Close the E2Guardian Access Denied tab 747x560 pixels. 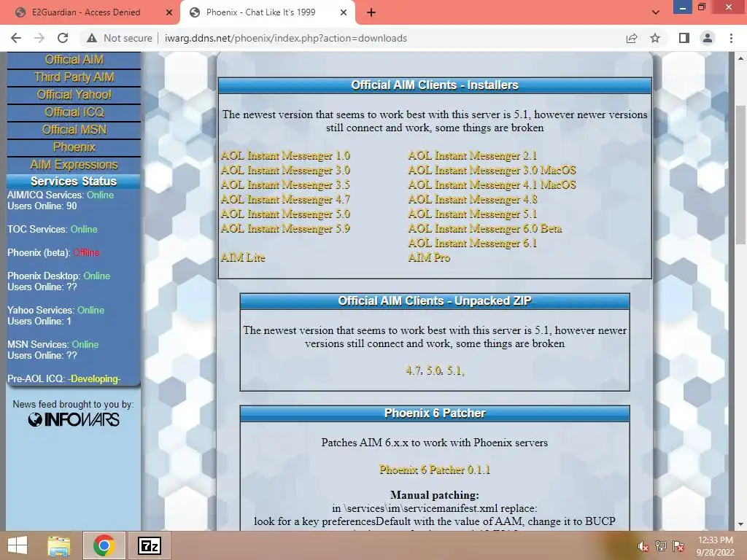(x=169, y=12)
